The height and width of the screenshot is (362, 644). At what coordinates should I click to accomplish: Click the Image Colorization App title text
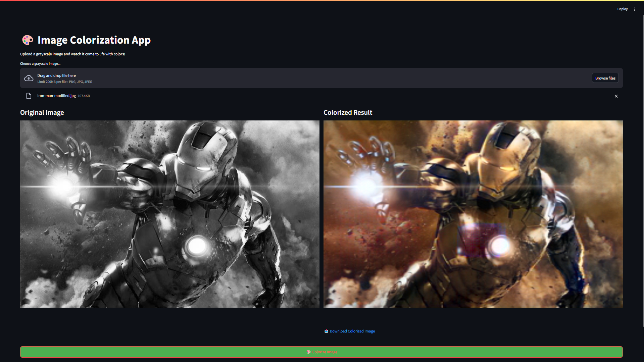point(94,40)
